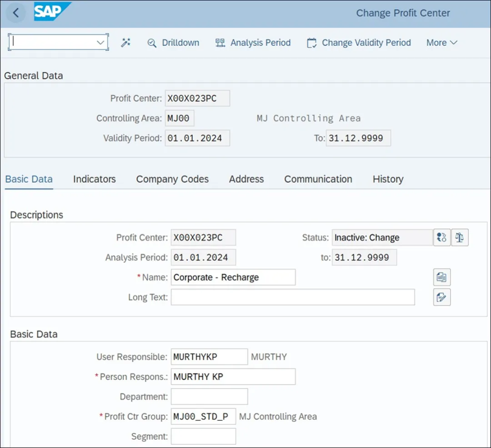Go to the Address tab
The image size is (491, 448).
(x=246, y=179)
